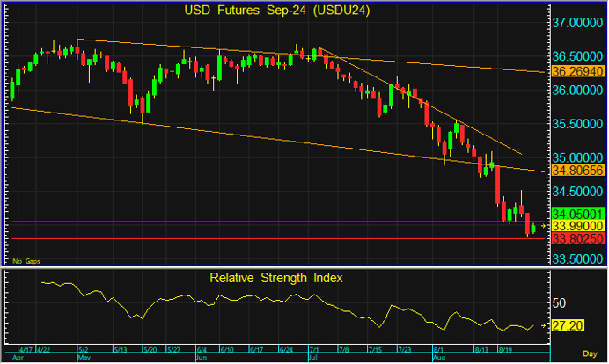Click the green 34.05001 price label
Viewport: 609px width, 364px height.
[x=575, y=214]
